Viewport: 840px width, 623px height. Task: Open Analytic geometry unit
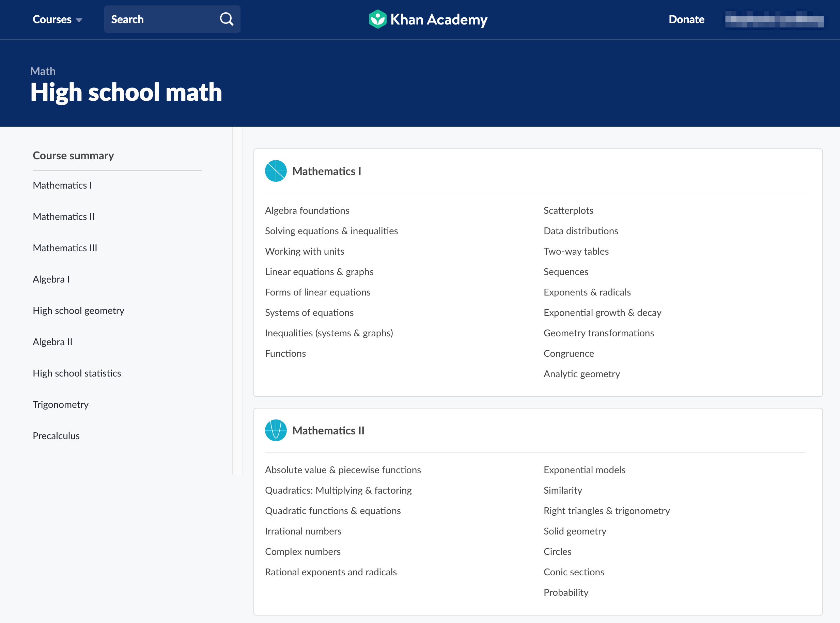(x=581, y=374)
